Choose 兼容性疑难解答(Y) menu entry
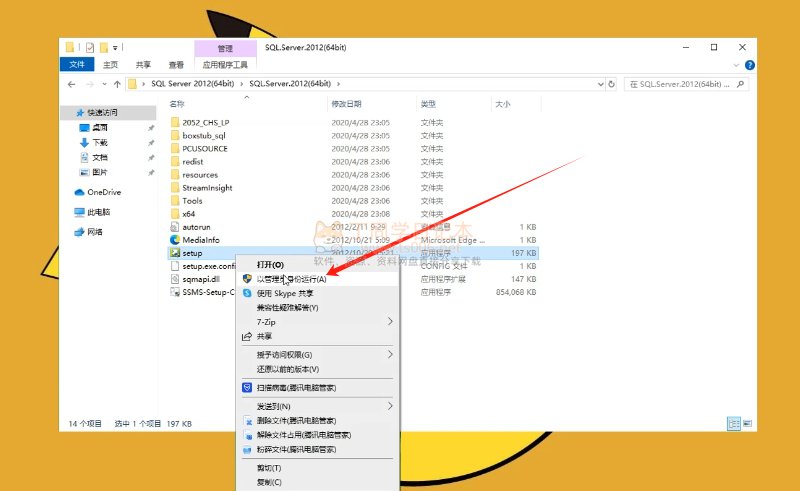Viewport: 800px width, 491px height. point(319,308)
